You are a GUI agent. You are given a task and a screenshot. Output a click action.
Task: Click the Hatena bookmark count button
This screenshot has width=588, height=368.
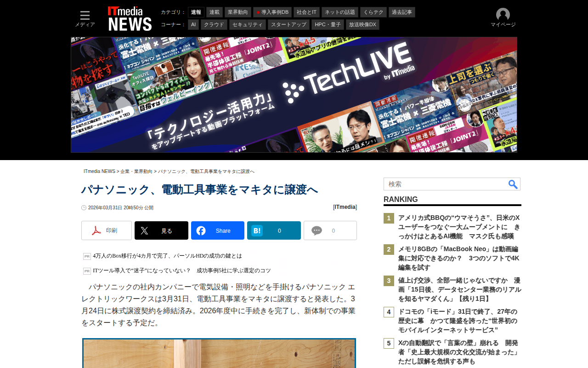click(274, 230)
